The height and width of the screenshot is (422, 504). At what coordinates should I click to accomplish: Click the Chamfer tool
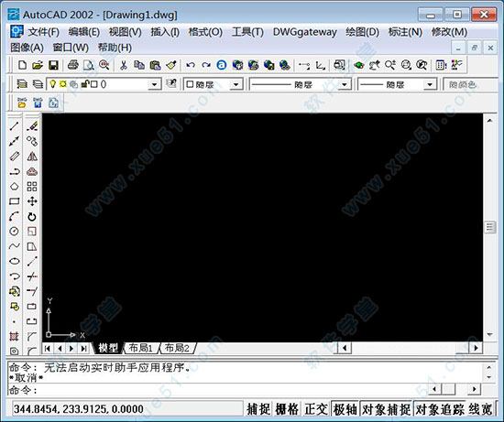32,336
